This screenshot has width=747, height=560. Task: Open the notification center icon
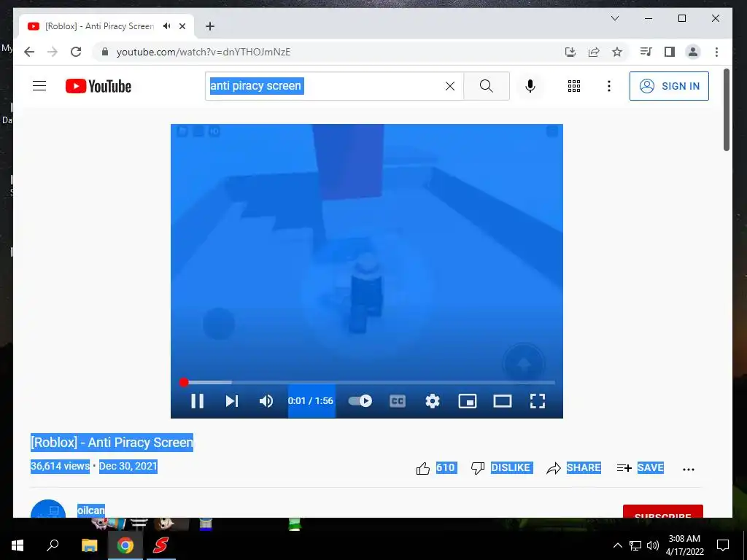723,545
